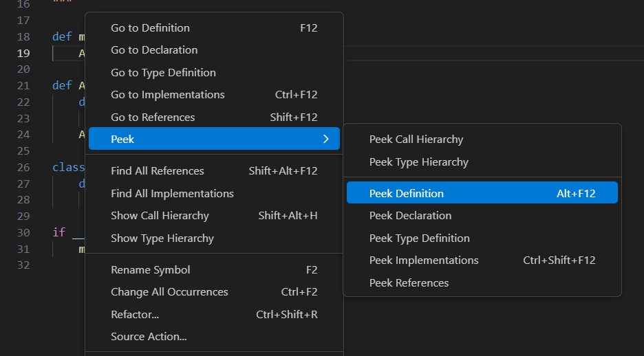Click Peek Definition in submenu
The height and width of the screenshot is (356, 644).
[407, 194]
